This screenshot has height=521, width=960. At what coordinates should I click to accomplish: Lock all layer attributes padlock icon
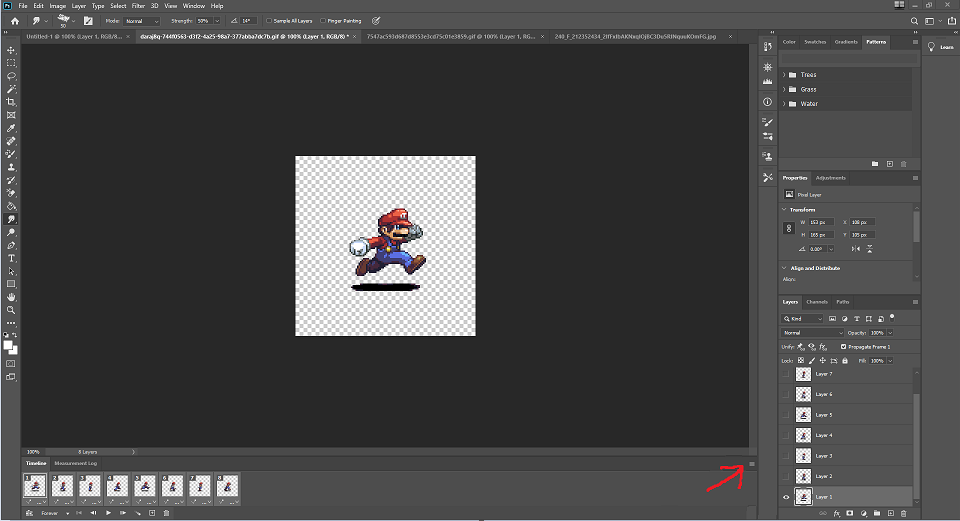click(x=845, y=361)
